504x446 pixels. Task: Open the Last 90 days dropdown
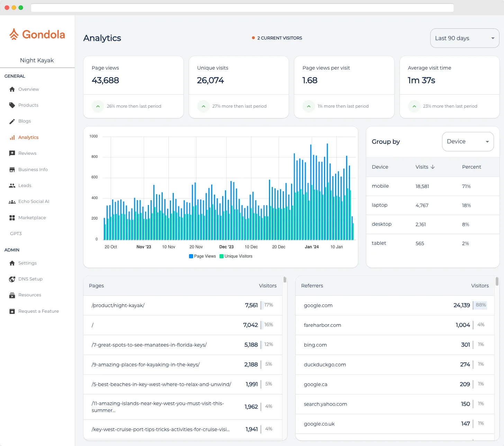[x=465, y=38]
